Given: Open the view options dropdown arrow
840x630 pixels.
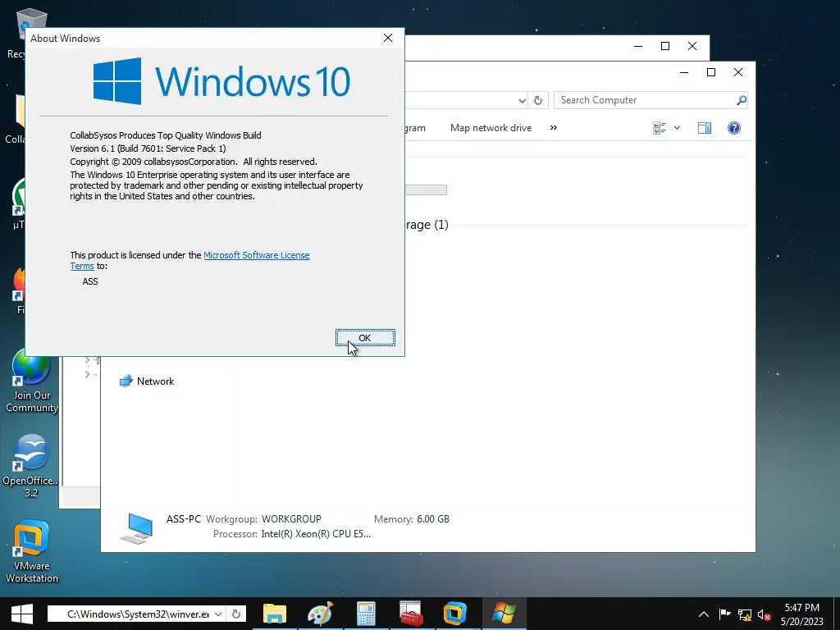Looking at the screenshot, I should click(677, 128).
